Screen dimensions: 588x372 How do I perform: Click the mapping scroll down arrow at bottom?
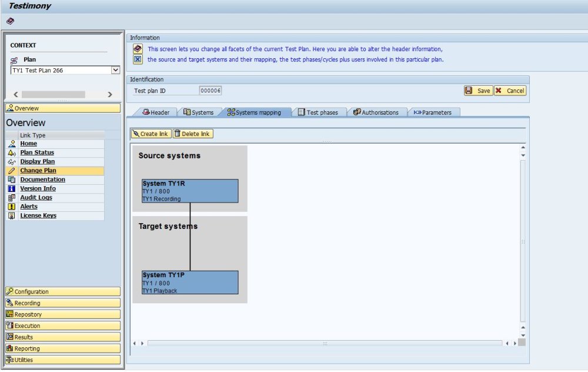pyautogui.click(x=523, y=336)
